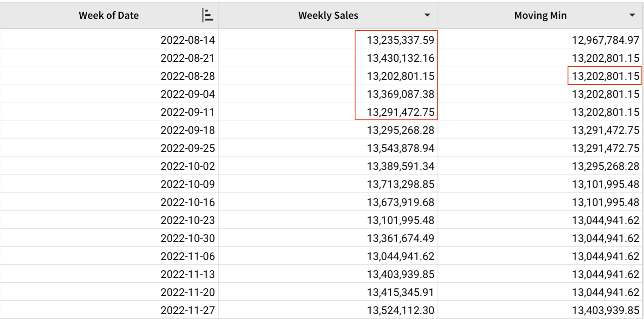Click Weekly Sales value 13,403,939.85

click(400, 274)
